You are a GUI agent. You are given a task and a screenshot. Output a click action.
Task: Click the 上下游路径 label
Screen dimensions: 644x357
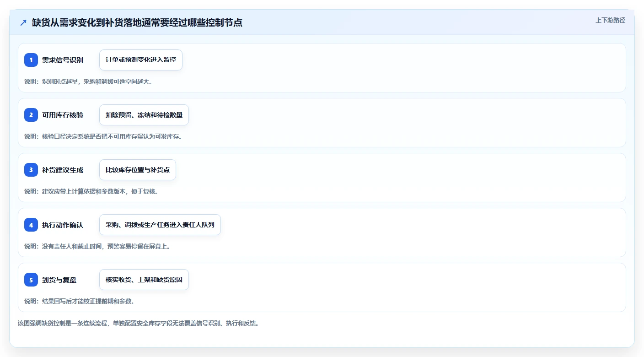pos(610,20)
